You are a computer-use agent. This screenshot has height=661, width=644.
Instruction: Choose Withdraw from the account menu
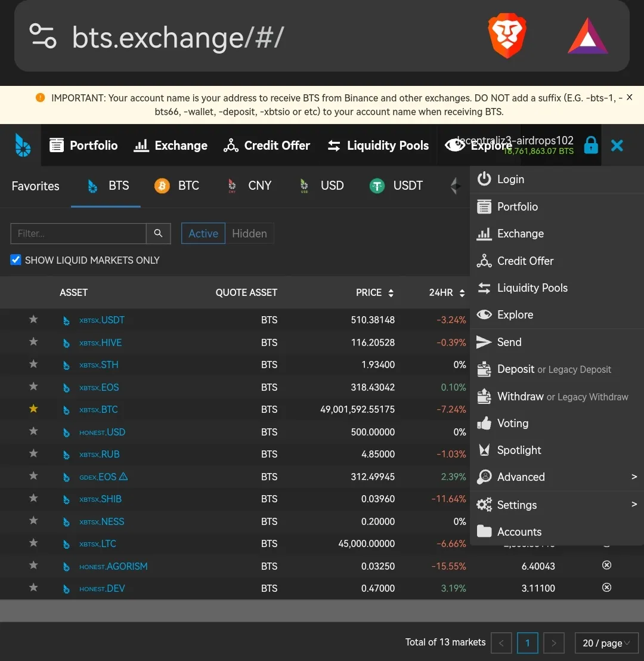click(x=520, y=397)
